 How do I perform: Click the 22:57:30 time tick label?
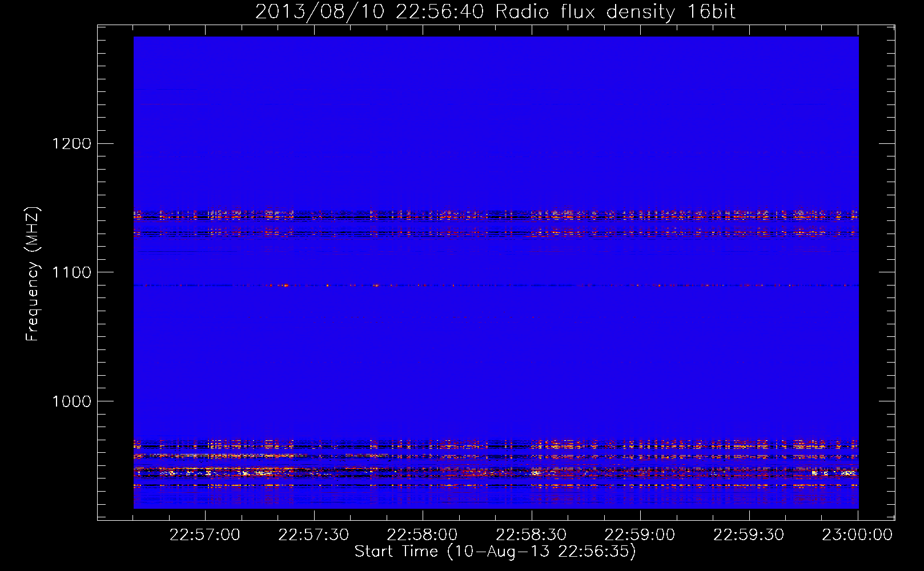tap(314, 535)
